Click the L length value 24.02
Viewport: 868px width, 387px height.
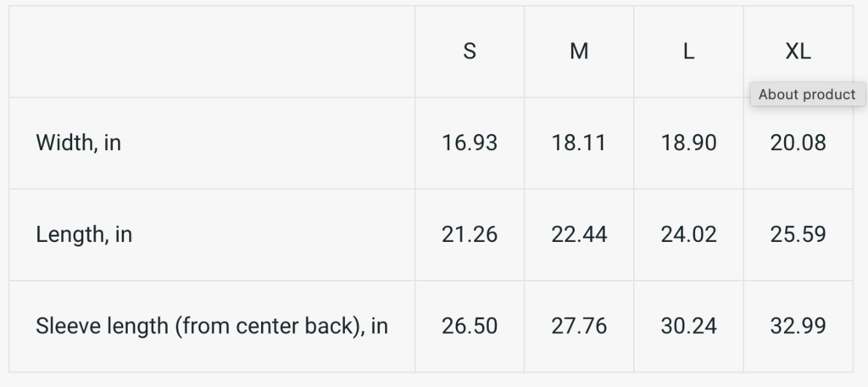[688, 235]
